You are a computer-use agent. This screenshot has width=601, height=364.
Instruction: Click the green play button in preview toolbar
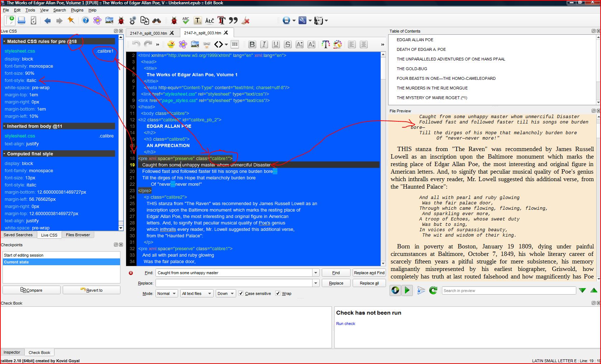407,290
